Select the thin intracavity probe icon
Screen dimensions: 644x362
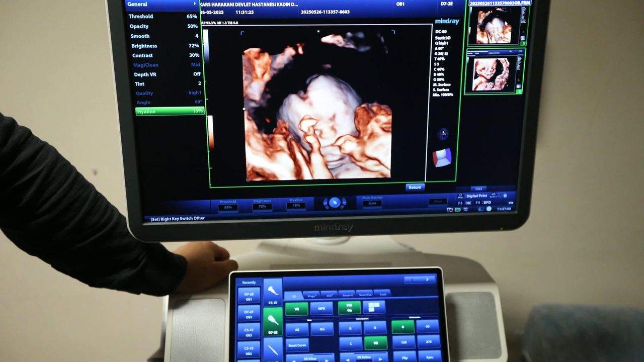tap(273, 349)
